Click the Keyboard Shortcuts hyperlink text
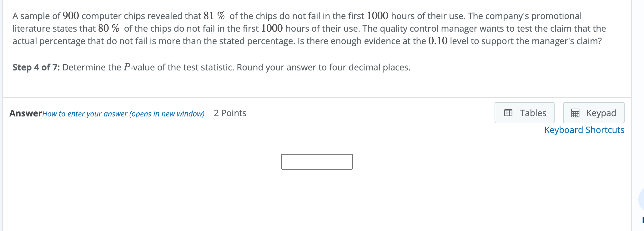644x231 pixels. point(584,130)
